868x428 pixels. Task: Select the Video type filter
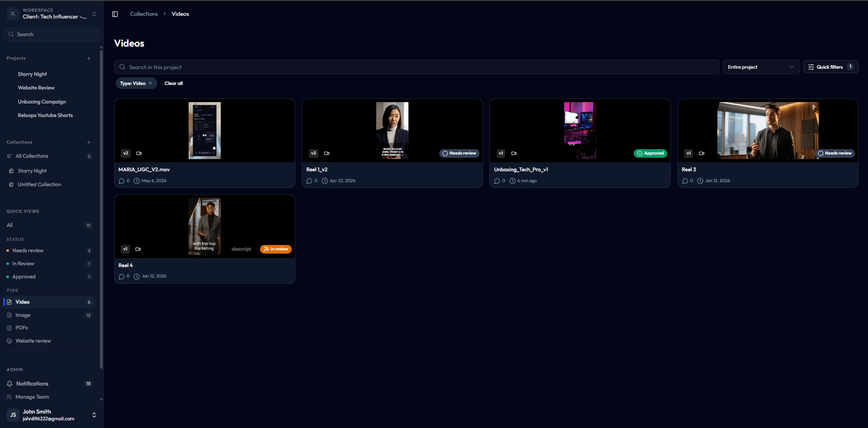[x=49, y=302]
